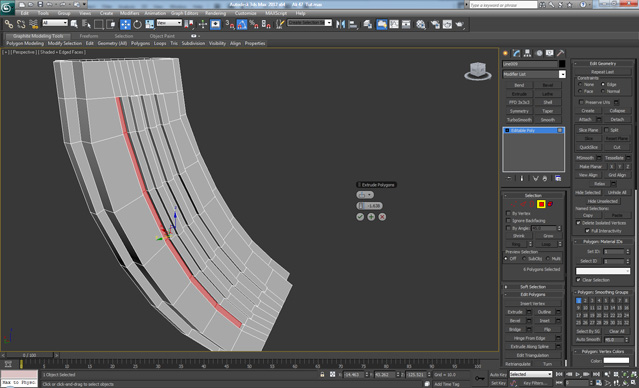Image resolution: width=639 pixels, height=388 pixels.
Task: Open the Hierarchy command panel tab
Action: [x=527, y=53]
